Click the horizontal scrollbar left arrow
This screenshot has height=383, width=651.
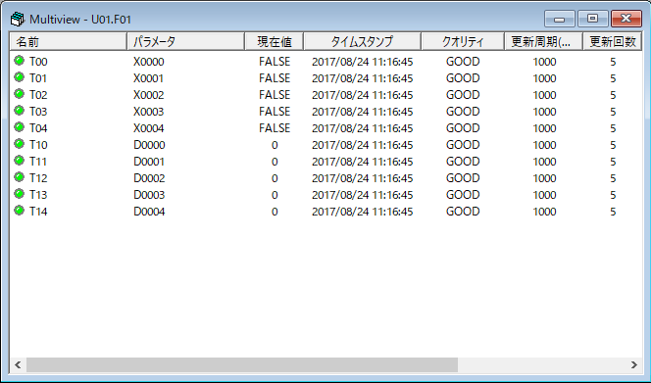tap(18, 365)
